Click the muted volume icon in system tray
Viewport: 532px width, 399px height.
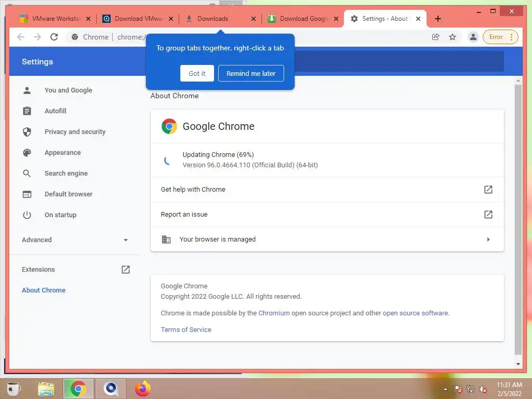coord(483,389)
